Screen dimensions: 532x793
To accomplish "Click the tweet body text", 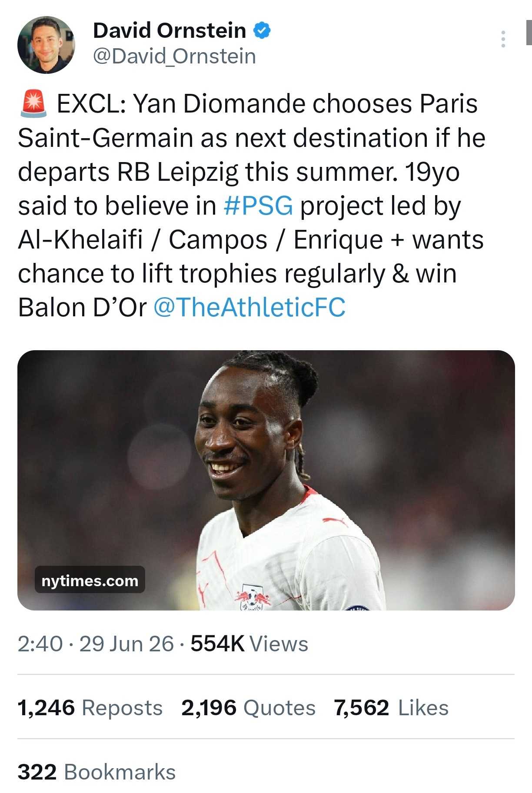I will coord(251,206).
